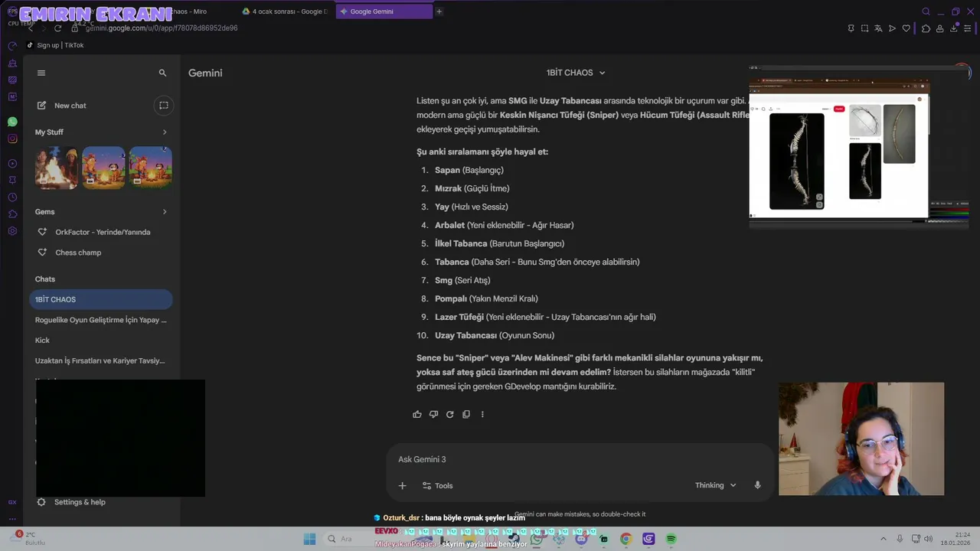Open the Gemini main menu hamburger
Viewport: 980px width, 551px height.
click(x=41, y=73)
